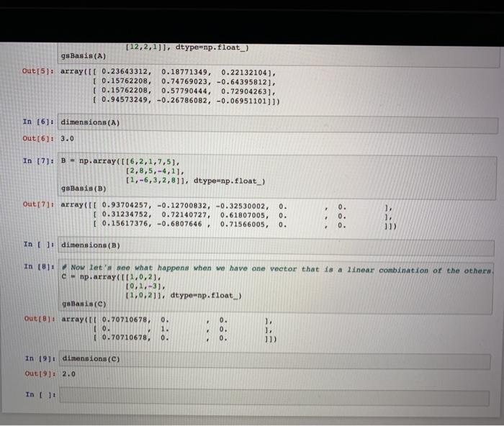The width and height of the screenshot is (504, 426).
Task: Click the B = np.array code line
Action: click(120, 161)
